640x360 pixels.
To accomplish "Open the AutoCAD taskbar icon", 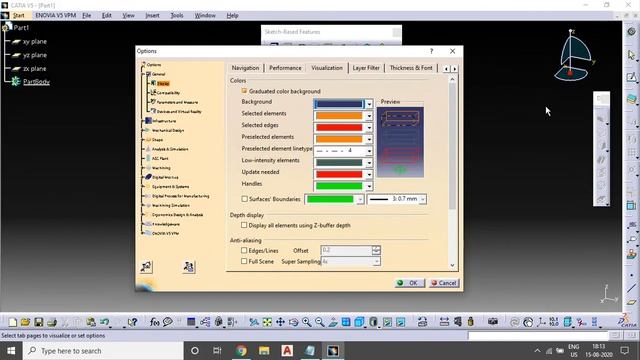I will (x=287, y=351).
